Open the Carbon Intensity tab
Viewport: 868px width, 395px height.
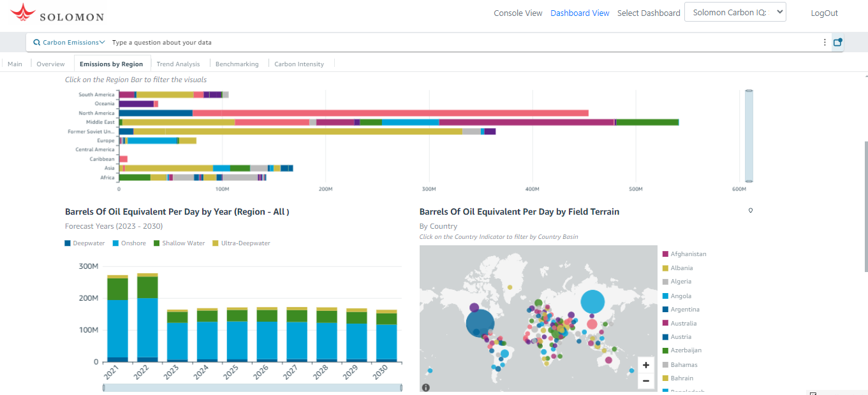click(x=299, y=64)
